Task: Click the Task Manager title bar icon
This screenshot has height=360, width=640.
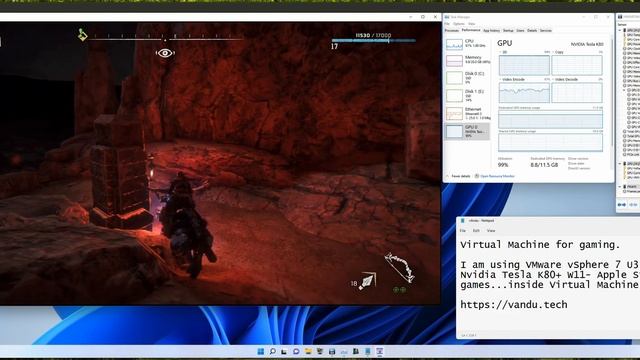Action: pos(447,17)
